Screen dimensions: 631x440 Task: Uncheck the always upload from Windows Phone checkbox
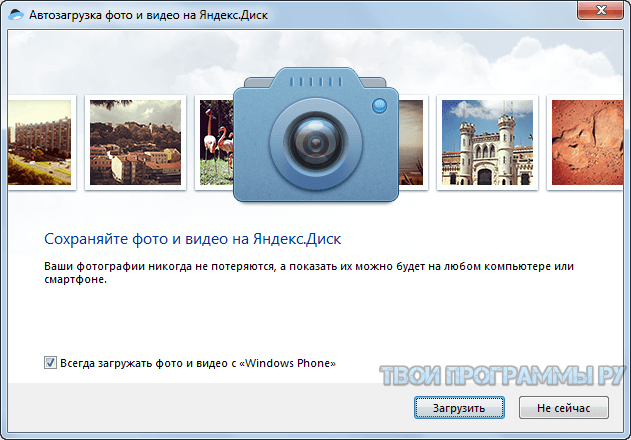pyautogui.click(x=50, y=363)
